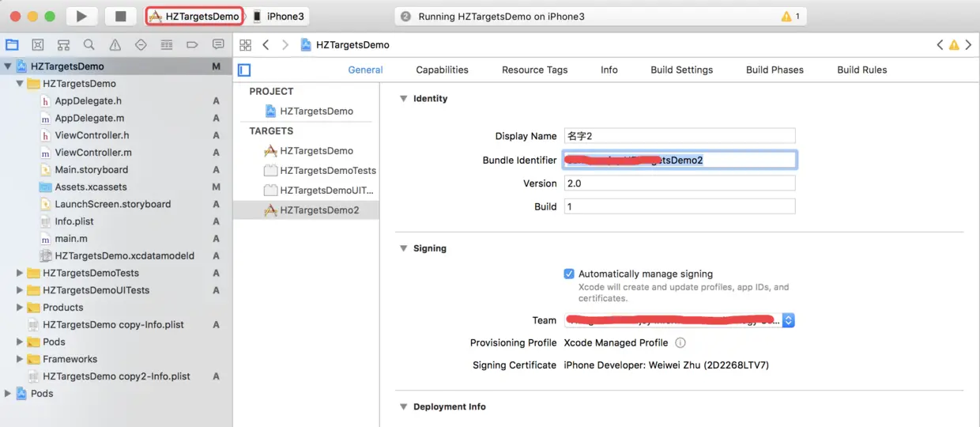Open the Capabilities tab
Screen dimensions: 980x427
[x=442, y=70]
